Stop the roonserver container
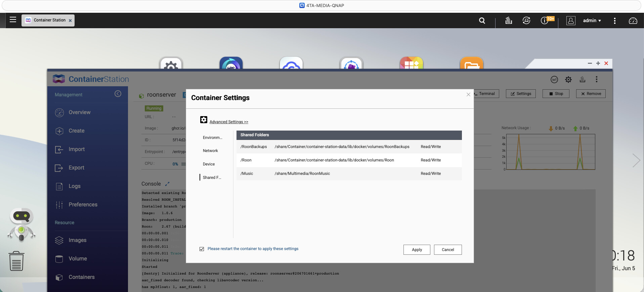Screen dimensions: 644x292 (556, 94)
